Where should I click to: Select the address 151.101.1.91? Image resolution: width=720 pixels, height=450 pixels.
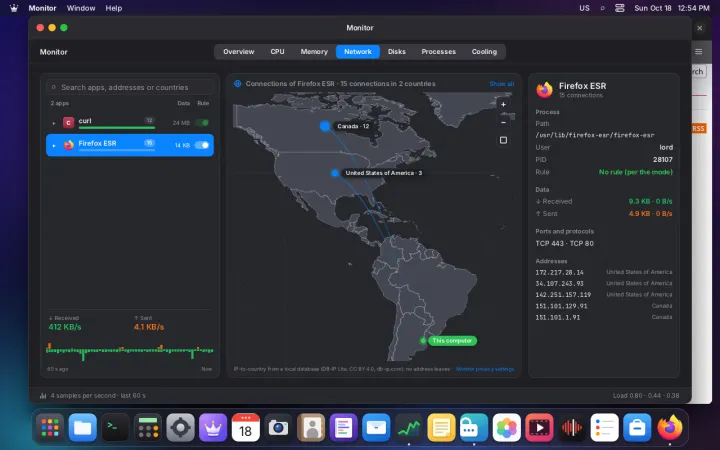557,317
